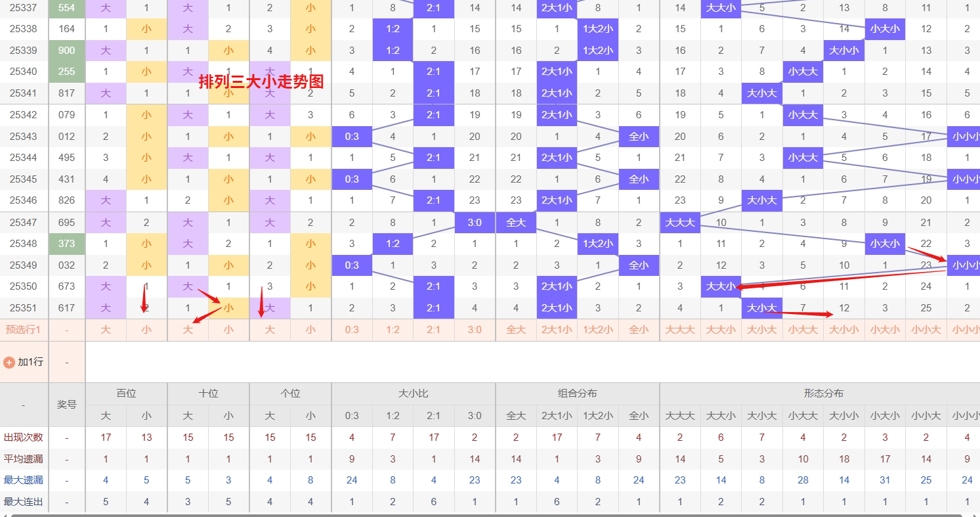Mark 1大2小 in the 预选行1 row
980x517 pixels.
[x=598, y=330]
